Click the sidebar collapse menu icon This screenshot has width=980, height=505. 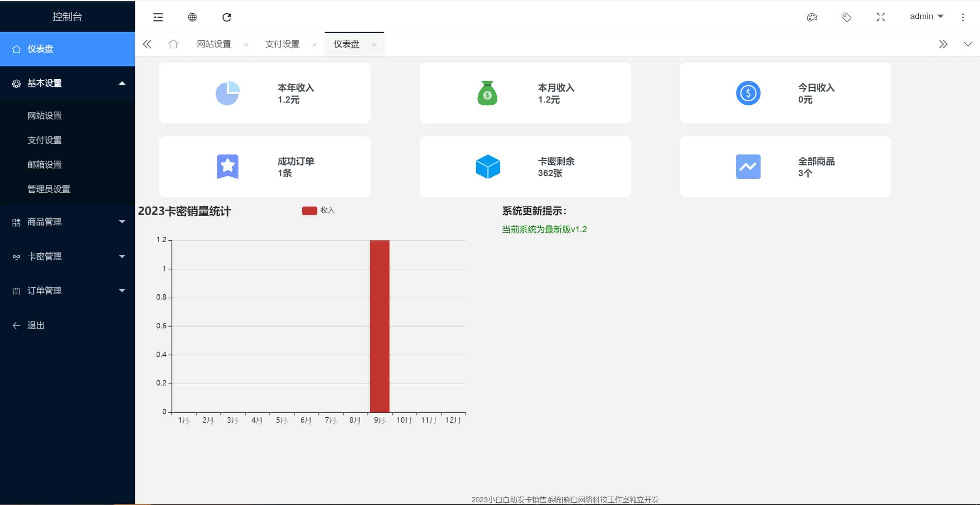pos(158,17)
